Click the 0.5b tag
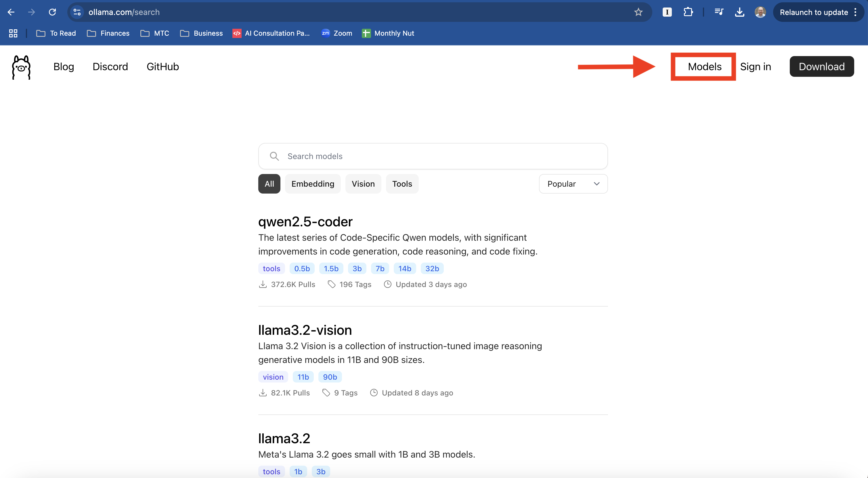Viewport: 868px width, 478px height. [302, 268]
